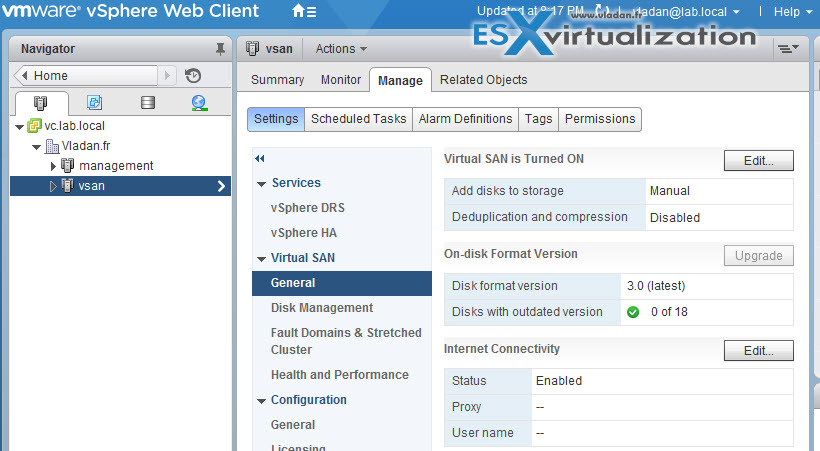Collapse the settings side menu with double arrow
Viewport: 820px width, 451px height.
[x=260, y=159]
